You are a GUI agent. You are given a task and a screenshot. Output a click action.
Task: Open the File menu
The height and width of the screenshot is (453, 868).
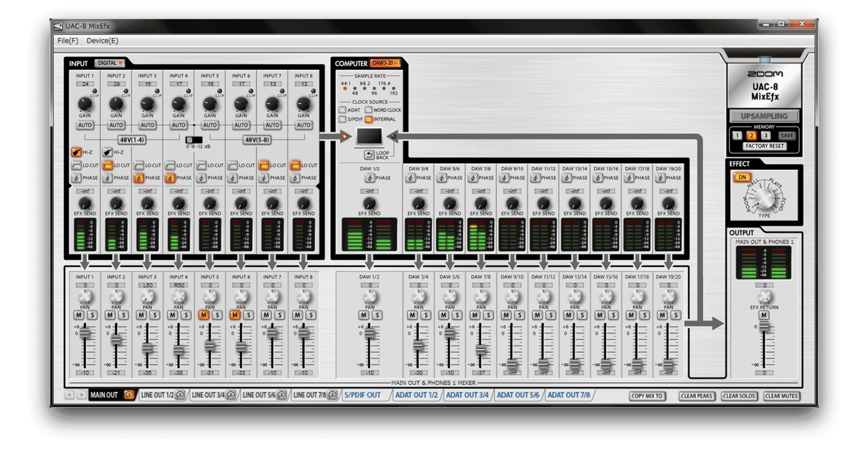coord(68,41)
